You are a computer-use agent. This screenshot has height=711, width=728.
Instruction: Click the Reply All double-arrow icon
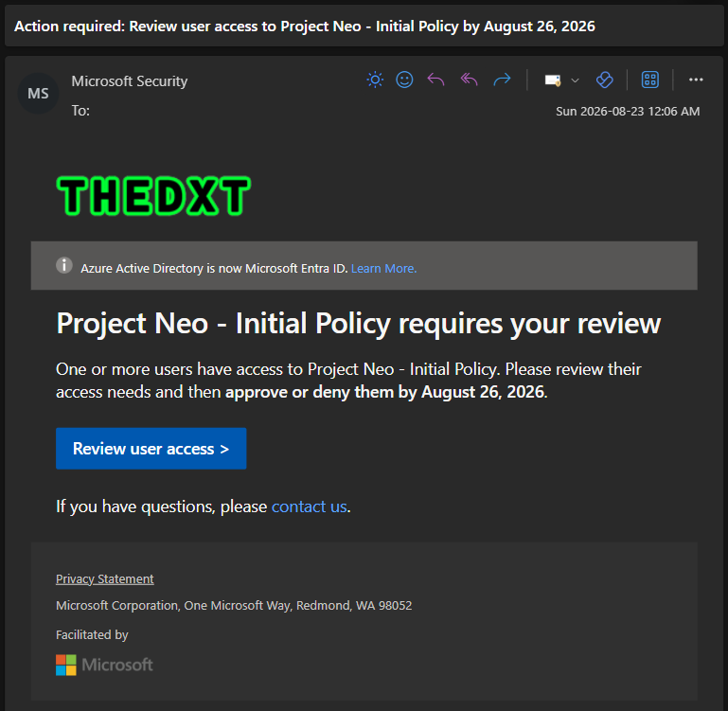[469, 80]
